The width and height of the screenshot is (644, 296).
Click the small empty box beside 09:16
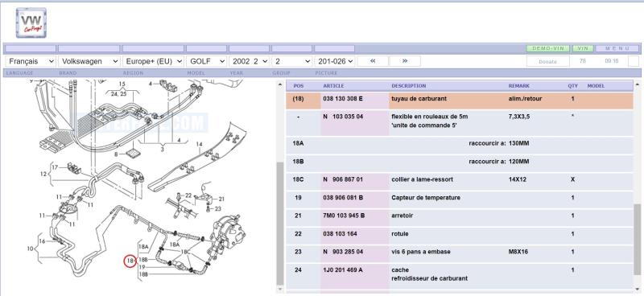coord(634,61)
